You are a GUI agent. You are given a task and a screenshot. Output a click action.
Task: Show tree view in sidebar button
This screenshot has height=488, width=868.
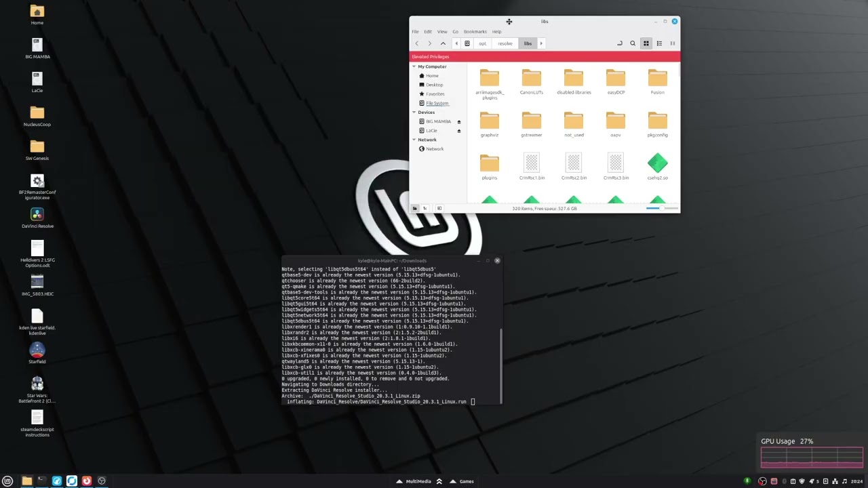425,208
